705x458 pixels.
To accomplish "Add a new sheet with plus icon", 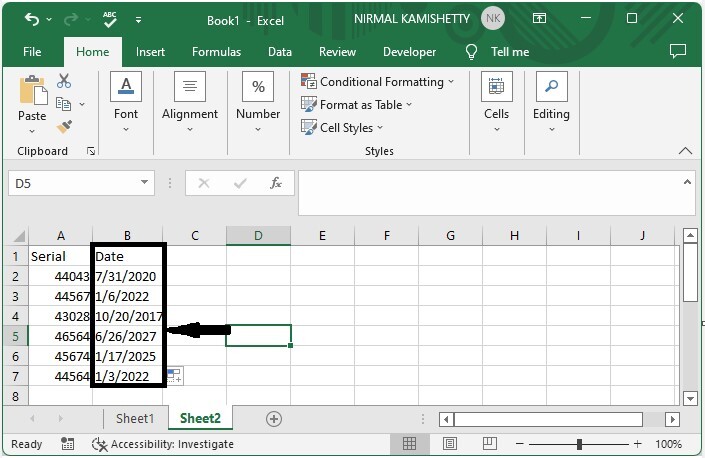I will [273, 419].
